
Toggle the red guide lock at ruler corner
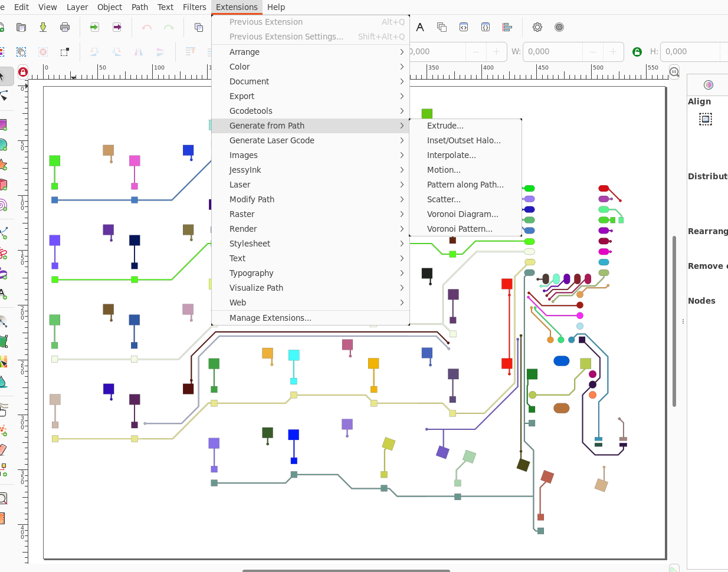23,72
